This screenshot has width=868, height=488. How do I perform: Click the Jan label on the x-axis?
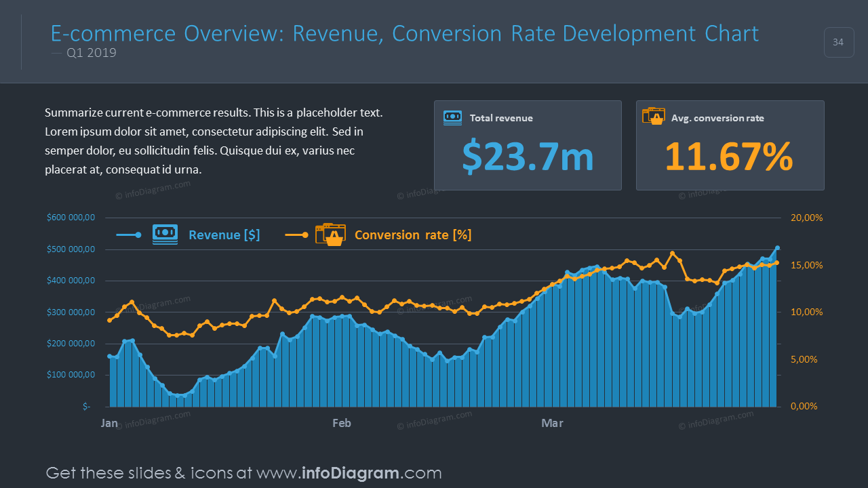[x=109, y=422]
